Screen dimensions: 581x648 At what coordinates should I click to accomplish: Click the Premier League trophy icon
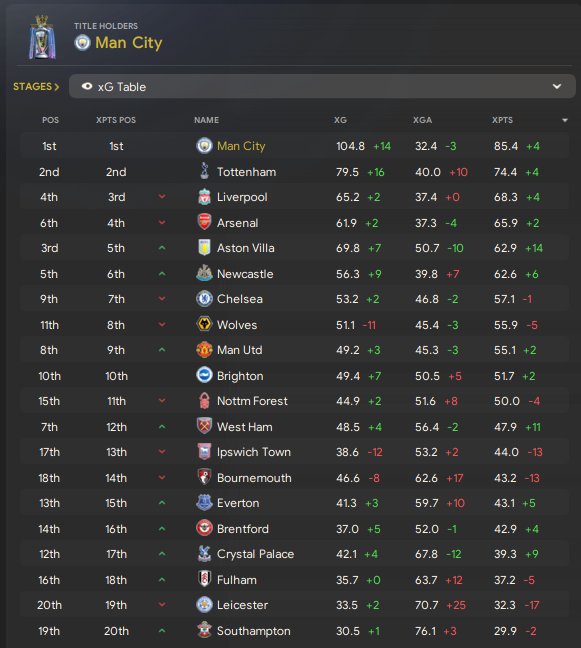point(42,37)
